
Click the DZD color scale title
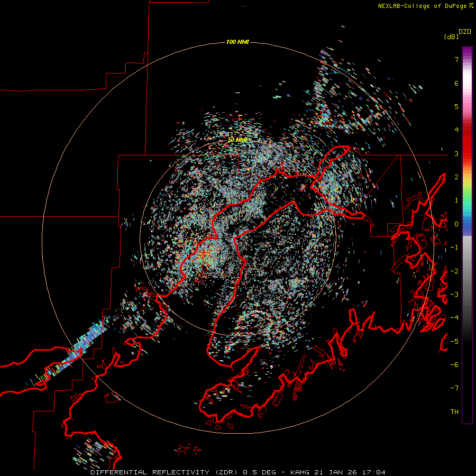(x=465, y=32)
